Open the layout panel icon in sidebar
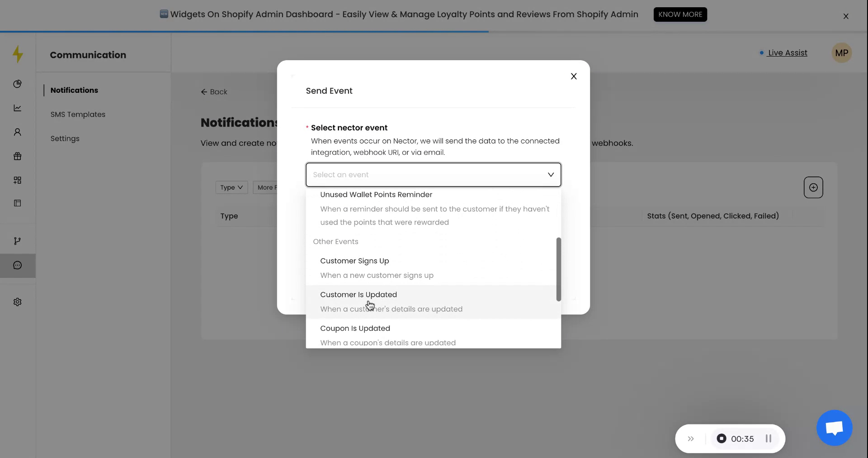 (17, 203)
